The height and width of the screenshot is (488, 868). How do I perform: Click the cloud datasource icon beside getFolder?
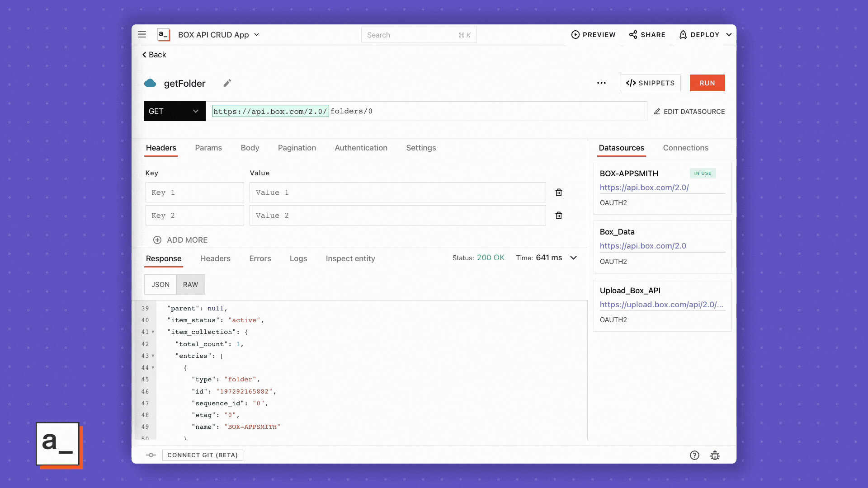pos(150,83)
